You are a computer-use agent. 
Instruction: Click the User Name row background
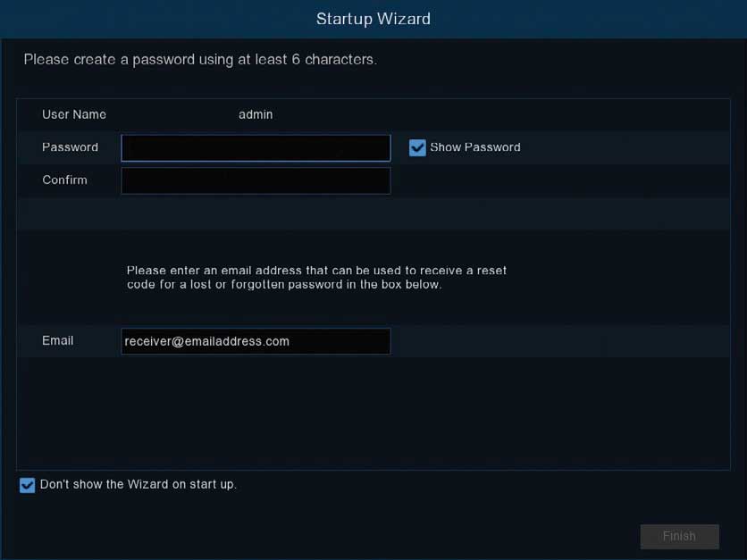point(536,114)
